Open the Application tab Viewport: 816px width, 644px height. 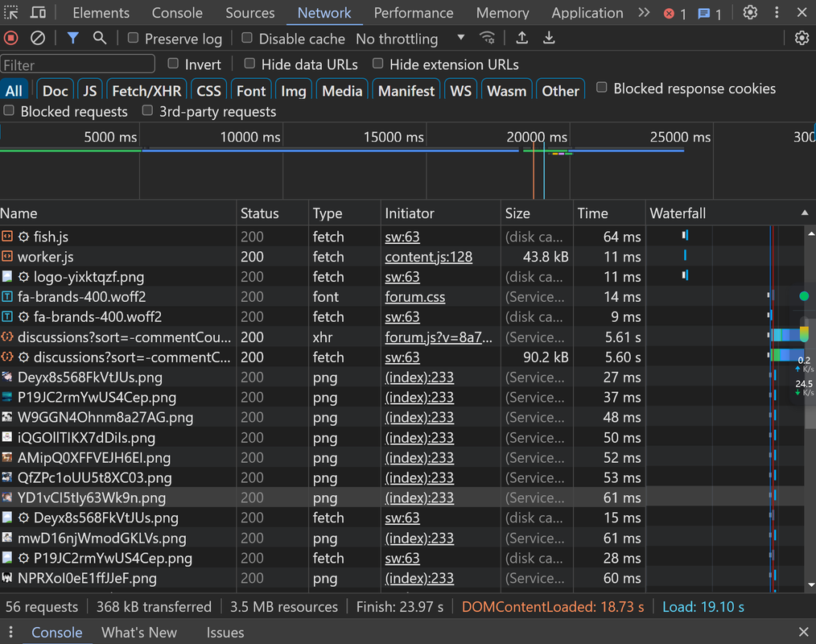coord(587,13)
